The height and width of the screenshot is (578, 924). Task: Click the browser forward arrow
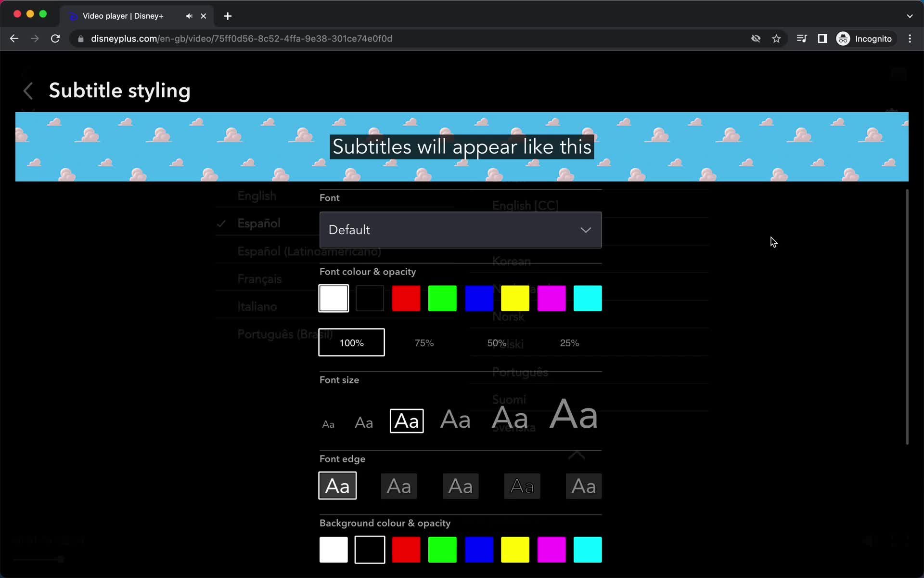35,39
